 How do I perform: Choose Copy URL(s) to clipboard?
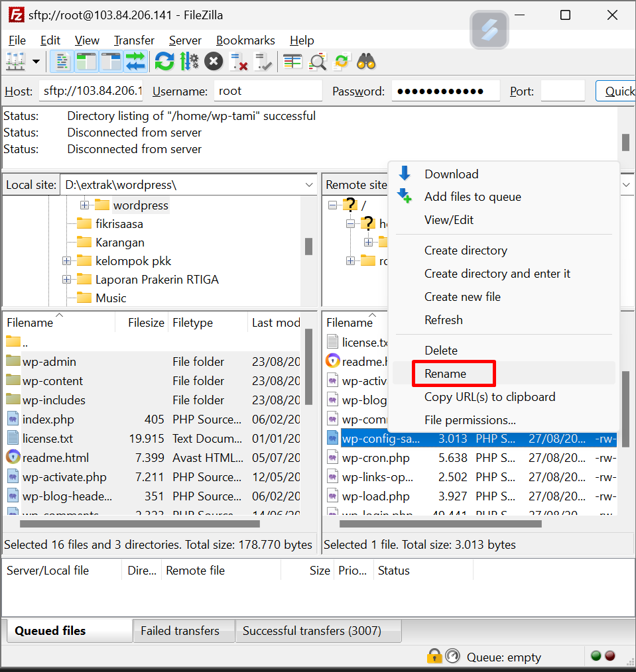click(489, 397)
